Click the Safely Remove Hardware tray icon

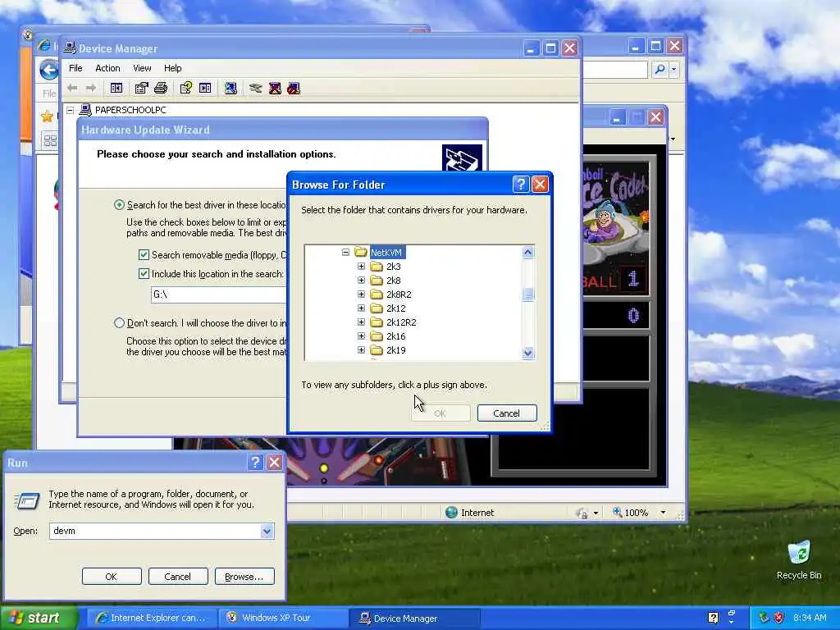(x=764, y=618)
